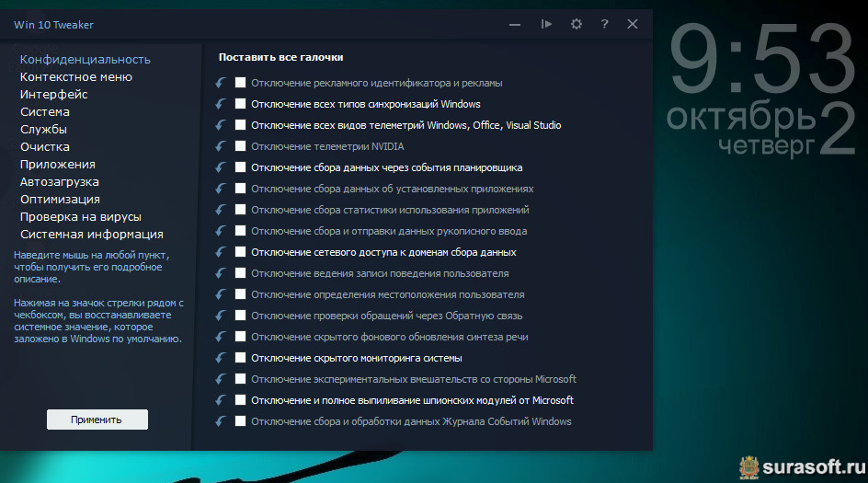Click restore arrow beside планировщика data collection option
868x483 pixels.
pos(221,167)
